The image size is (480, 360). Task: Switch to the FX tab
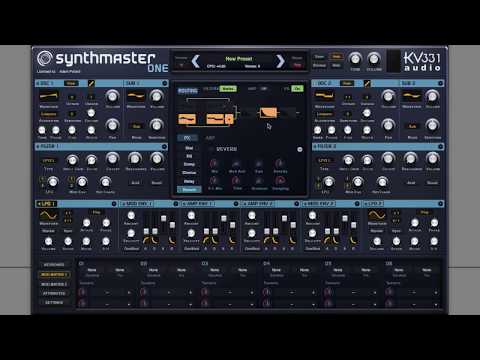point(187,138)
